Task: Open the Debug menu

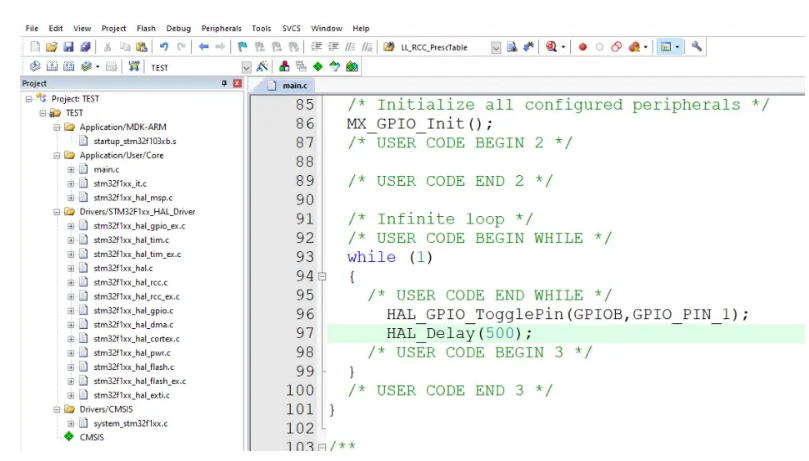Action: pyautogui.click(x=179, y=28)
